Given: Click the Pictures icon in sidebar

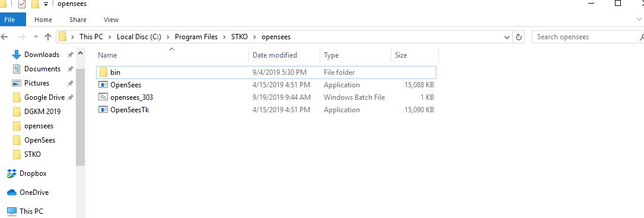Looking at the screenshot, I should [17, 83].
